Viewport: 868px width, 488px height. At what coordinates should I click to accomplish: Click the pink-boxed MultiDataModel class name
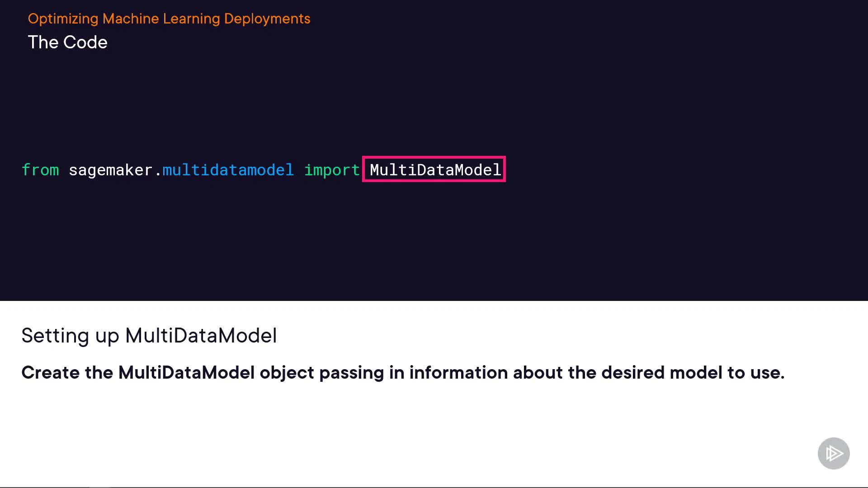click(435, 170)
